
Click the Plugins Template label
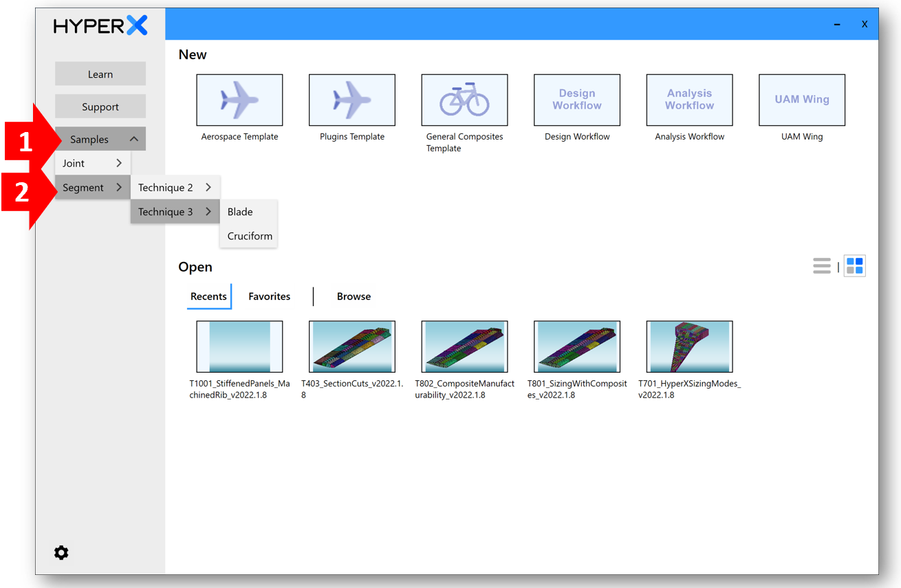[352, 136]
